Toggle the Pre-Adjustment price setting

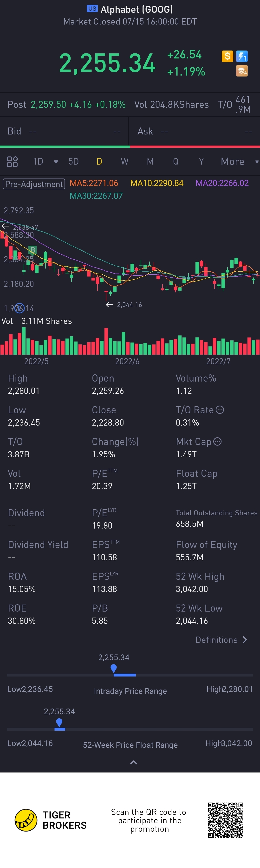pos(34,184)
